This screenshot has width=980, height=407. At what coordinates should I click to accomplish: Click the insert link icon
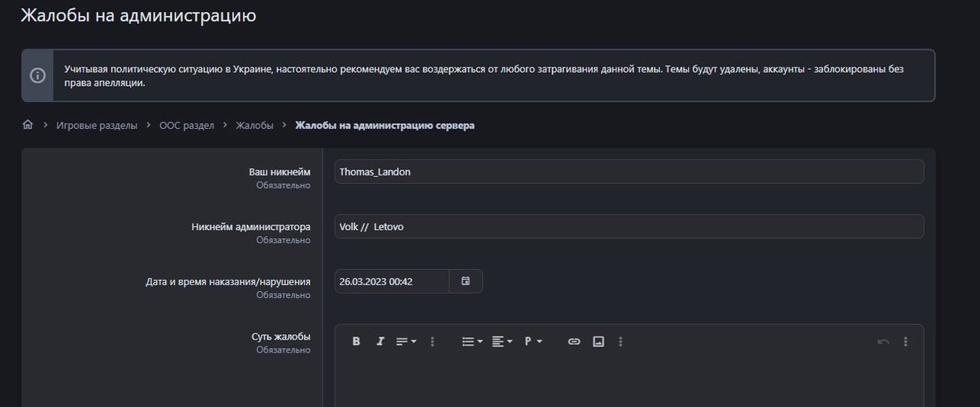[573, 342]
